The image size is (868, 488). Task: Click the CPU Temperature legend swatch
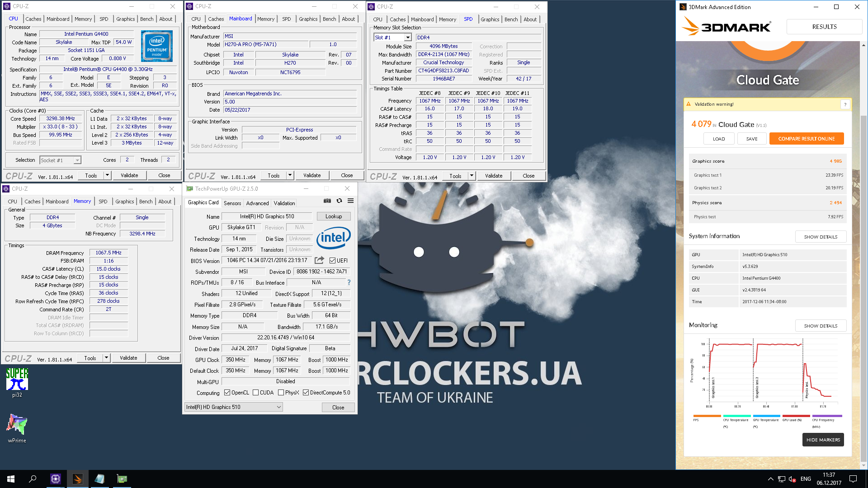pyautogui.click(x=737, y=416)
